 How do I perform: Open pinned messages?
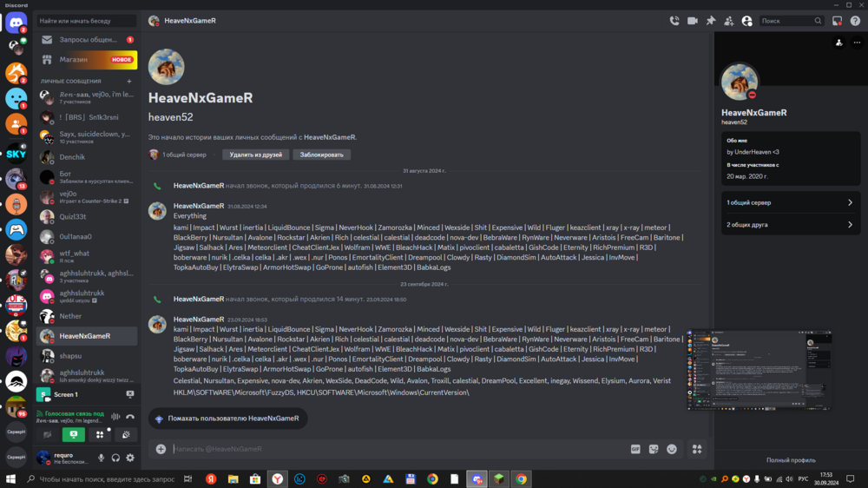[711, 21]
